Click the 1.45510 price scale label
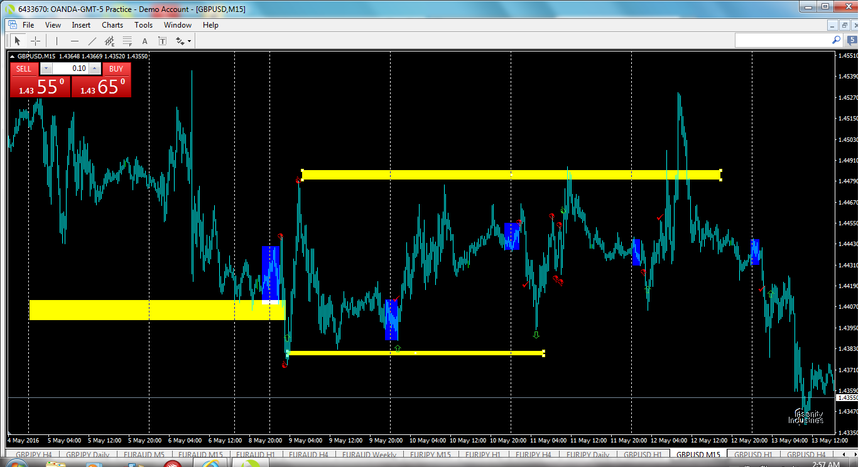 [x=849, y=56]
